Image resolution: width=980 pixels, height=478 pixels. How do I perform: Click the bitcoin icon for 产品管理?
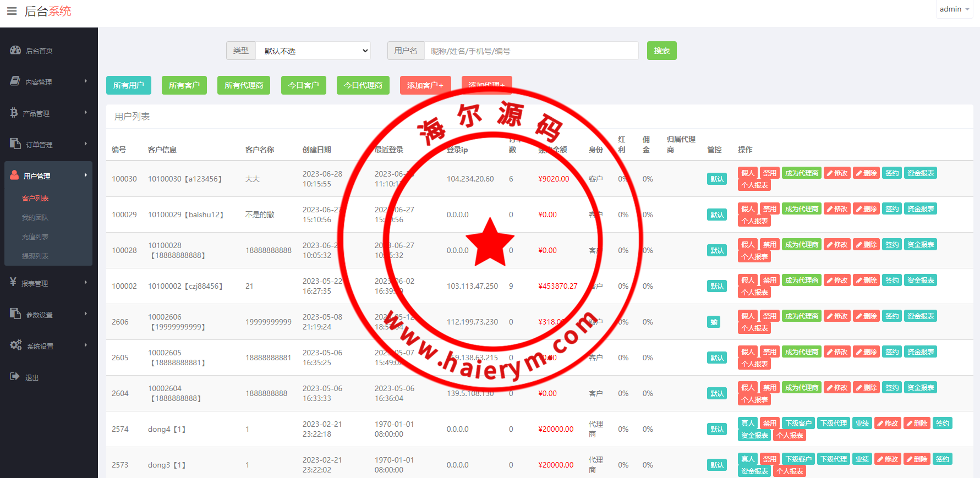[x=14, y=113]
